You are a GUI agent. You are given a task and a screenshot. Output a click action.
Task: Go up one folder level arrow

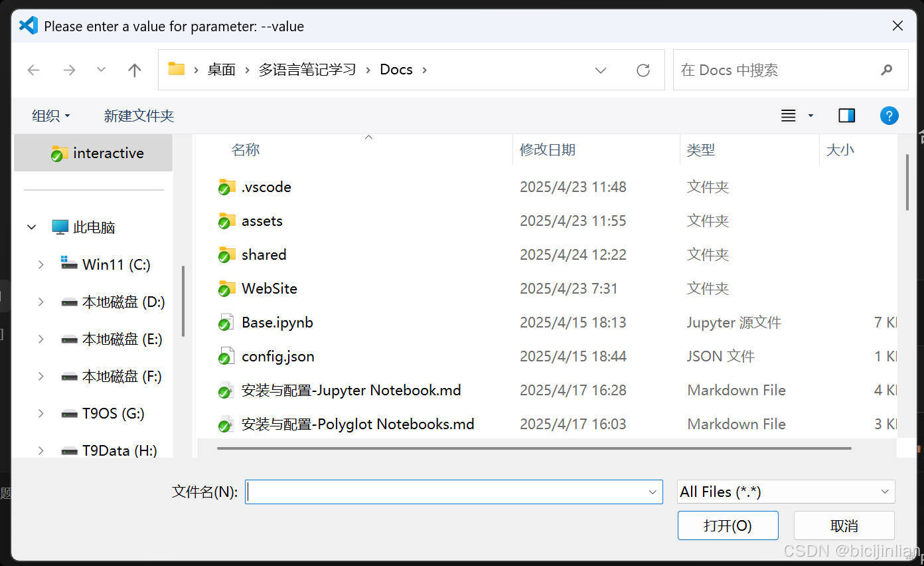coord(135,70)
